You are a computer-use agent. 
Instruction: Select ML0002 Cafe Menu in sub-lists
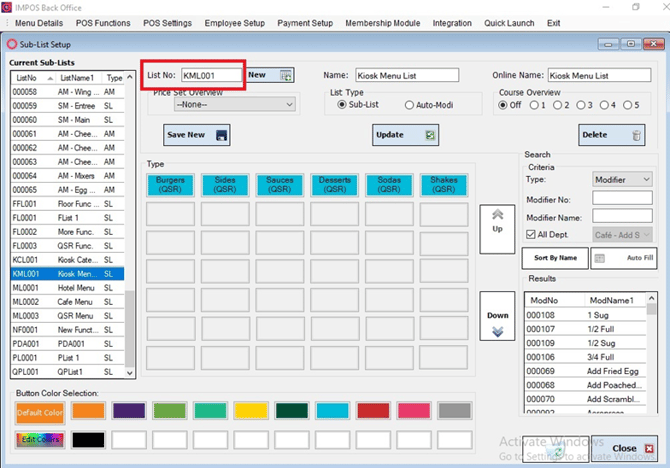click(x=68, y=302)
